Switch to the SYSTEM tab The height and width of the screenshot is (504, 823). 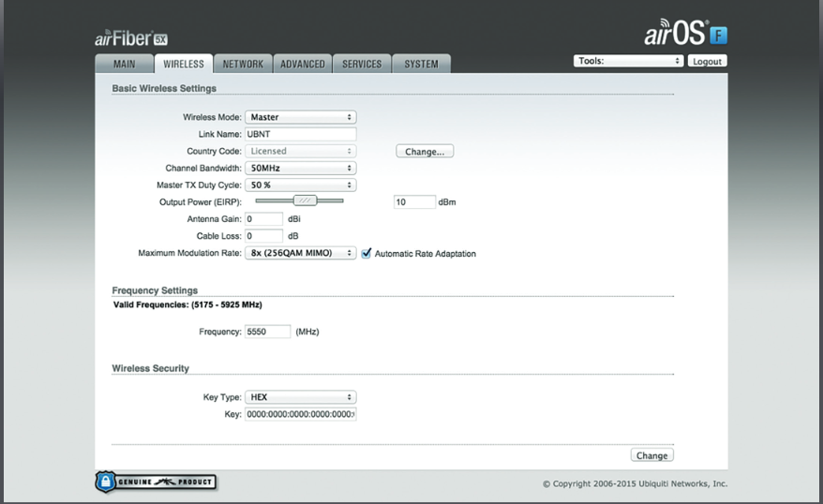click(421, 64)
